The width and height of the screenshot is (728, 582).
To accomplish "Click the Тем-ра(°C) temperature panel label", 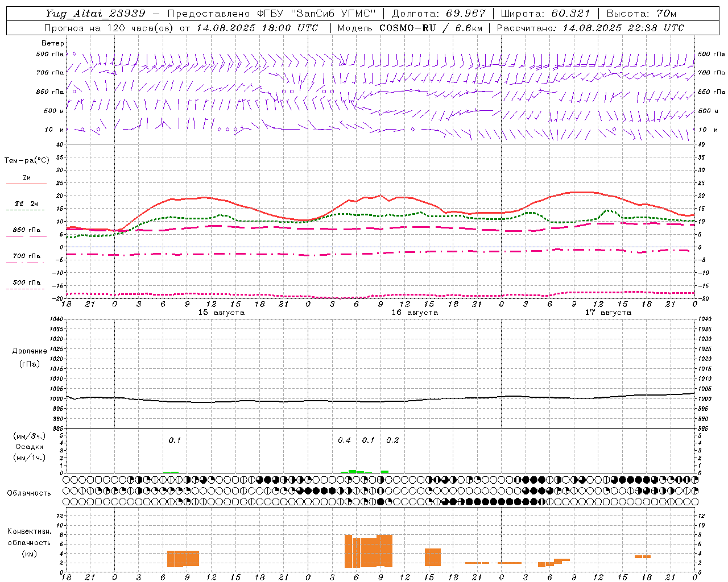I will (27, 161).
